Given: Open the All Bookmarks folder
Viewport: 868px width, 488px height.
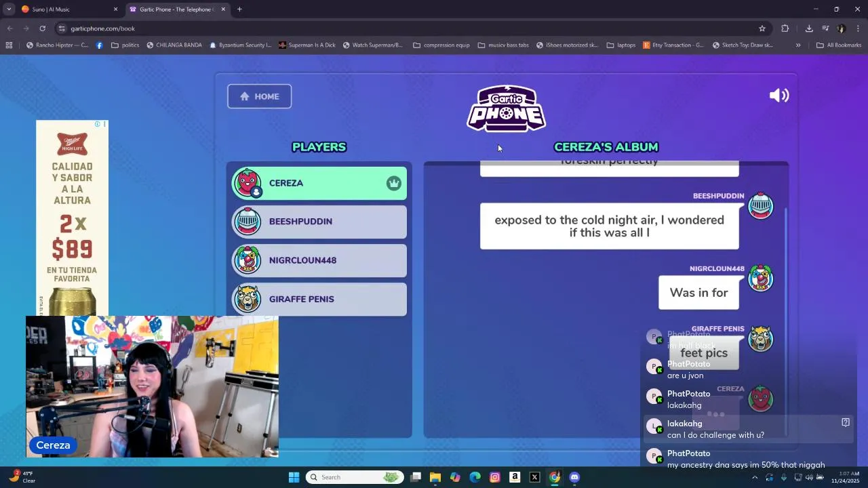Looking at the screenshot, I should pyautogui.click(x=839, y=45).
